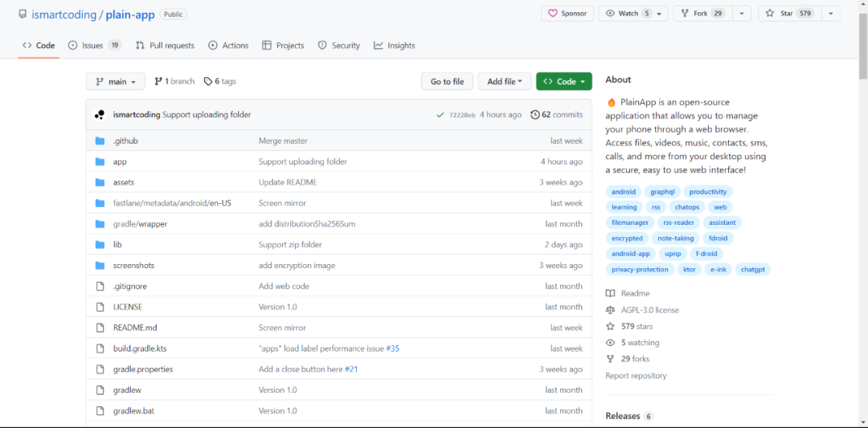Switch to the Code tab
868x428 pixels.
pos(39,45)
